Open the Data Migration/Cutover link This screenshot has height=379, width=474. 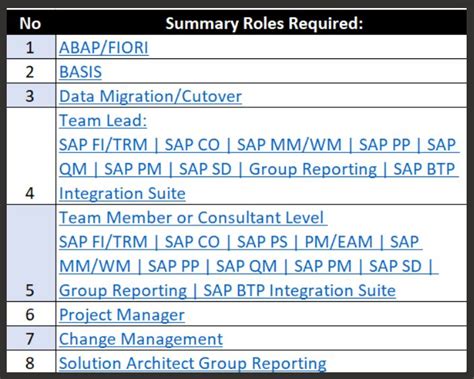[x=150, y=96]
